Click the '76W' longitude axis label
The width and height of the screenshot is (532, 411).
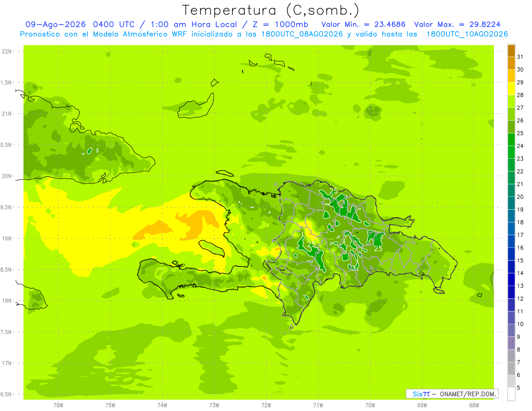pos(58,405)
